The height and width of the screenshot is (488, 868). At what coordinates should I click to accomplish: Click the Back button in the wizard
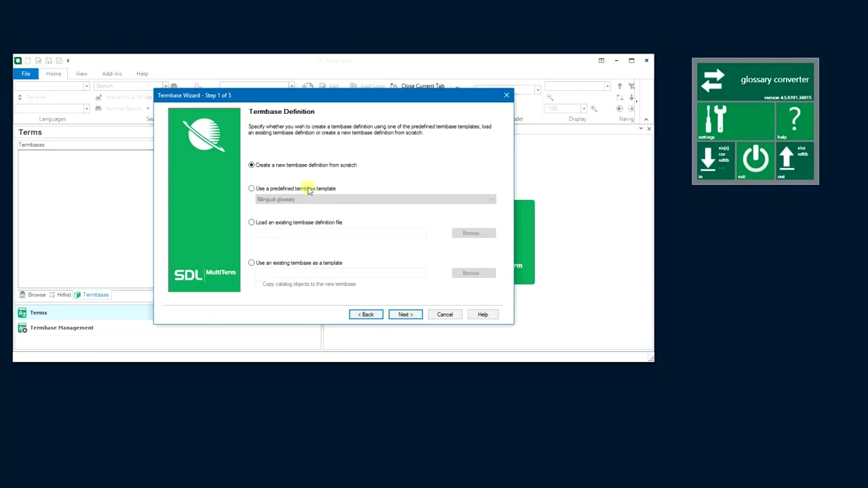point(366,314)
